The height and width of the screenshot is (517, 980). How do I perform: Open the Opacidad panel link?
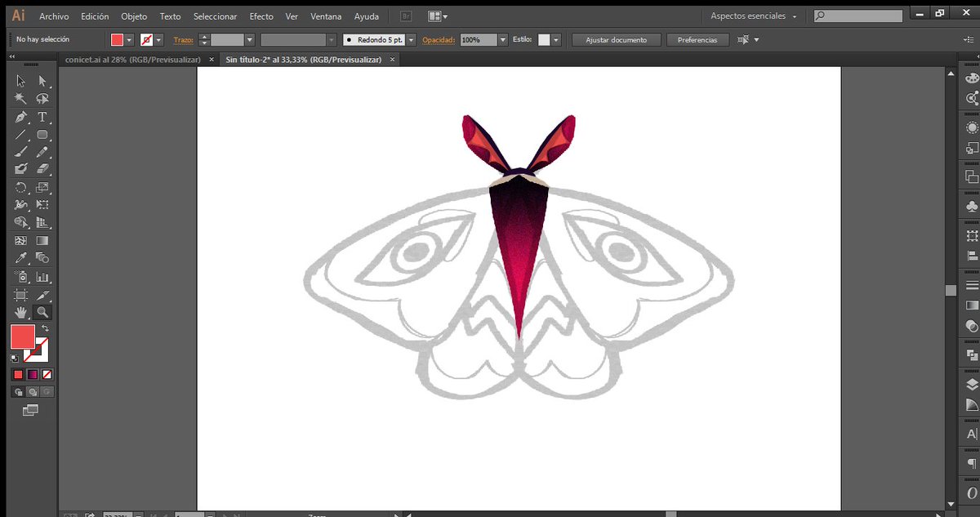(439, 40)
